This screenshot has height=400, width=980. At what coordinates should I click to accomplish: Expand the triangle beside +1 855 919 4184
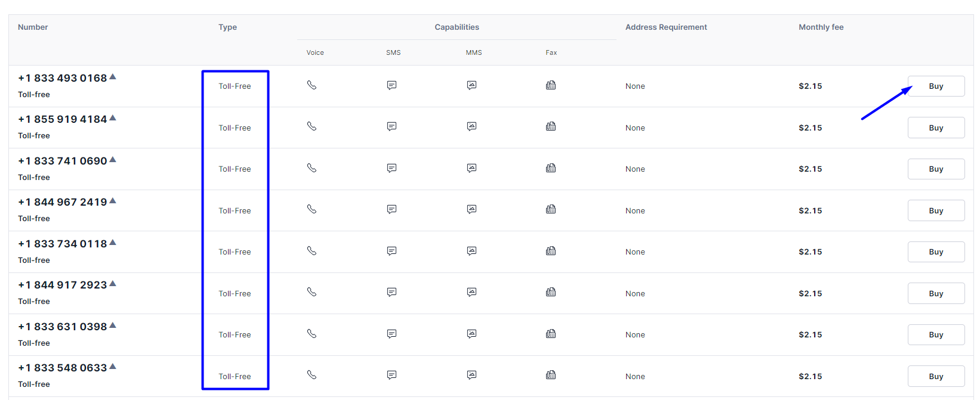coord(113,118)
